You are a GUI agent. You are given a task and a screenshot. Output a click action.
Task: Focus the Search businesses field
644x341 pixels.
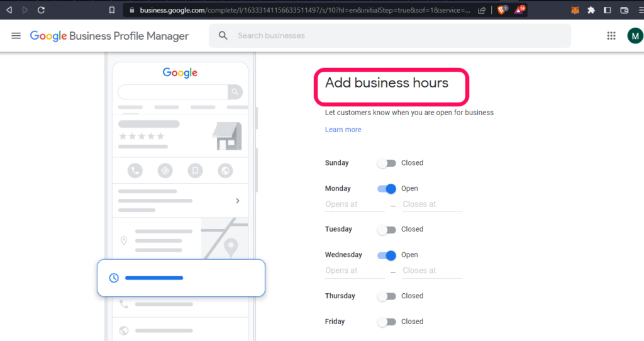[x=390, y=36]
